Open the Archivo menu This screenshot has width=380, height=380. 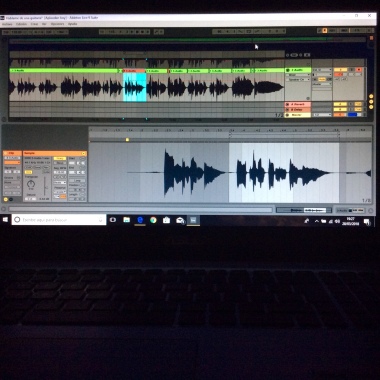(x=7, y=24)
